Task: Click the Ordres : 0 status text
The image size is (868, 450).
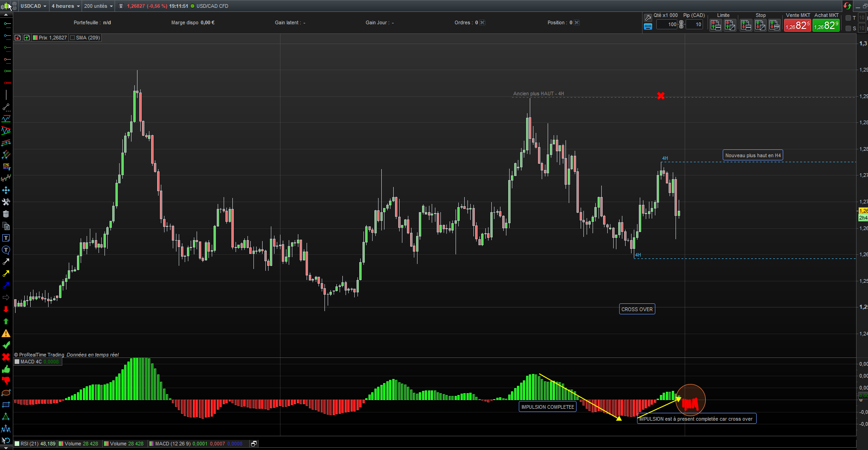Action: click(466, 22)
